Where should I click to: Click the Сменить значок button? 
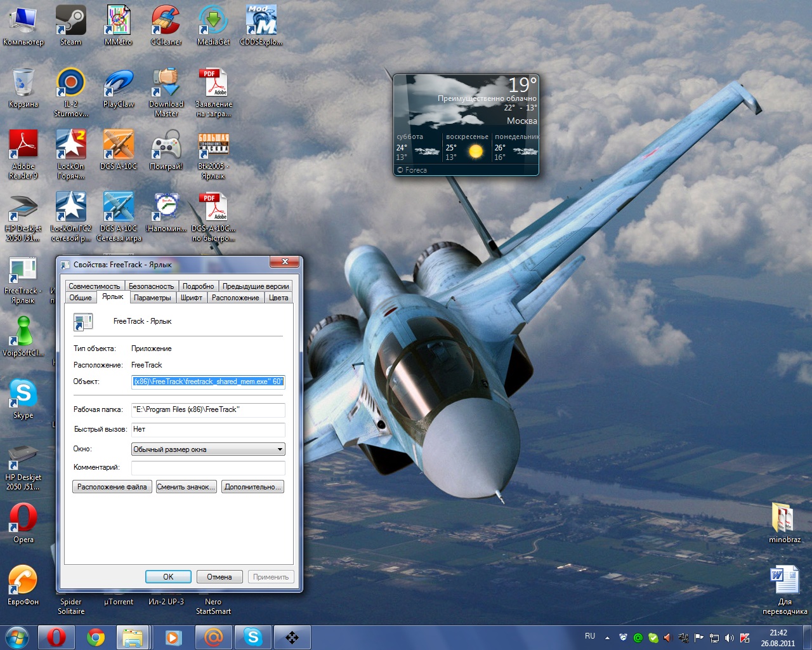click(187, 487)
